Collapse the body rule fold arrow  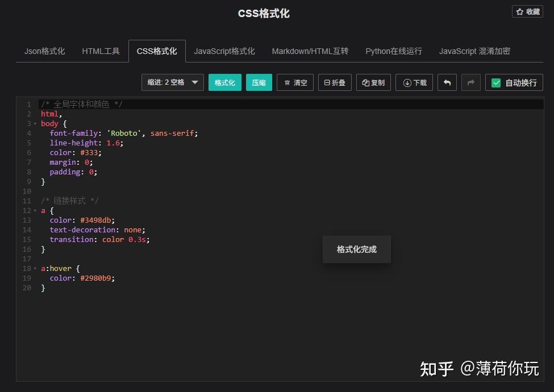[x=35, y=124]
